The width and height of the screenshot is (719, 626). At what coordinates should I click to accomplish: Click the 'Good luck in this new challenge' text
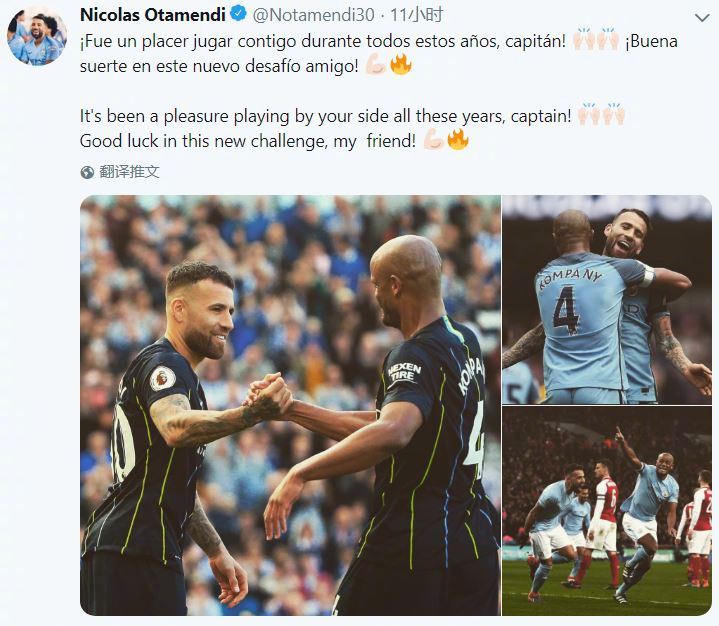tap(248, 141)
